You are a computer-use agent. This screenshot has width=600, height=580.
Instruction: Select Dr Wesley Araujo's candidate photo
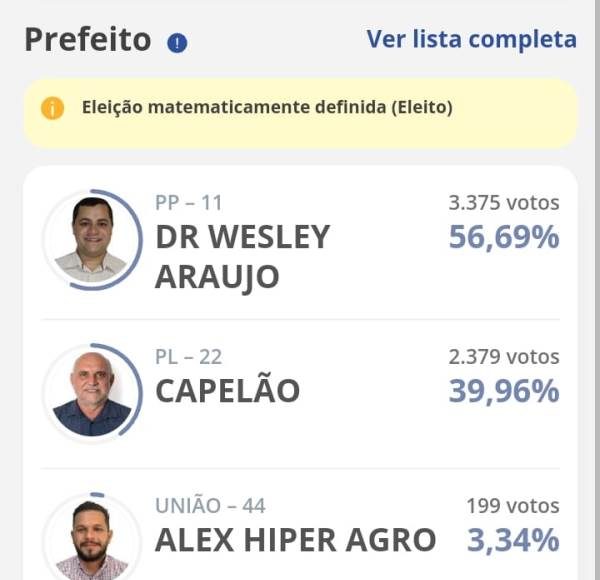coord(92,240)
